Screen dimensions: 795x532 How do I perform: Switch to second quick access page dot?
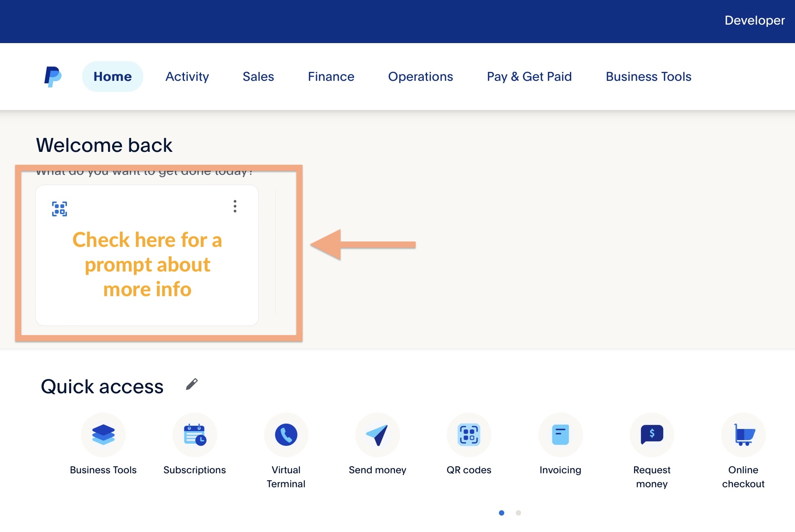[518, 513]
